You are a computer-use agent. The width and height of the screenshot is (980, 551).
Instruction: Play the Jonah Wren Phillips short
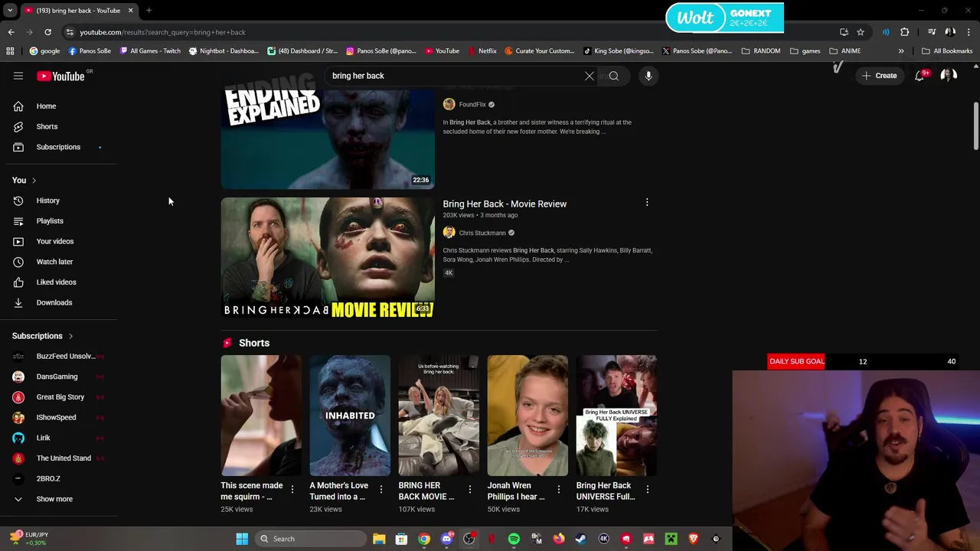pyautogui.click(x=528, y=416)
